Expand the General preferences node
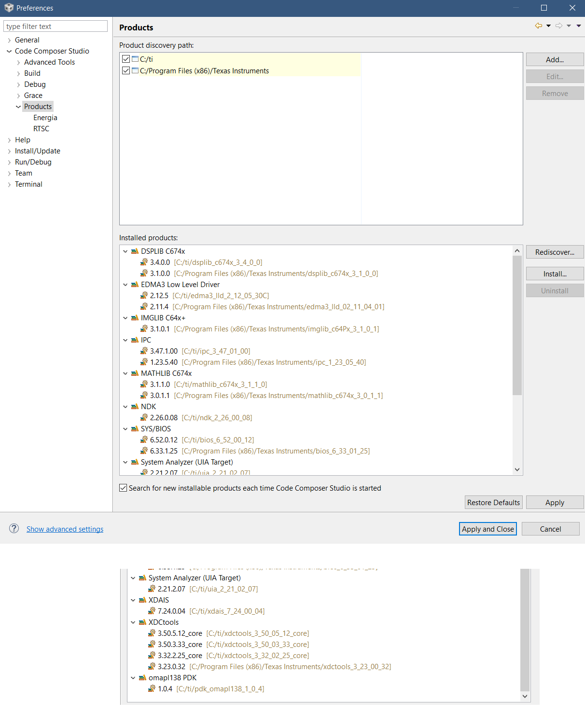This screenshot has height=728, width=585. click(x=9, y=41)
